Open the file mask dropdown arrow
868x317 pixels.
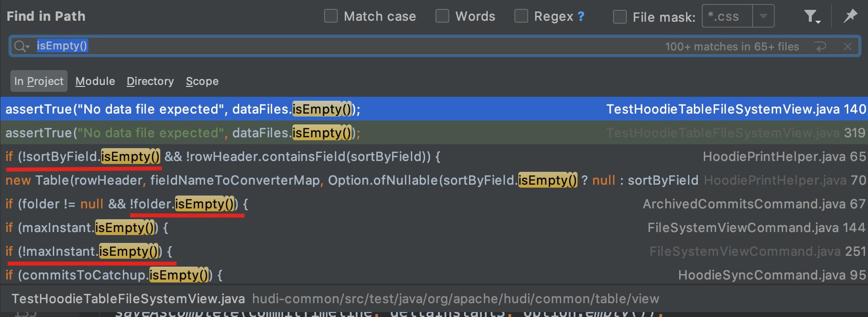tap(763, 16)
